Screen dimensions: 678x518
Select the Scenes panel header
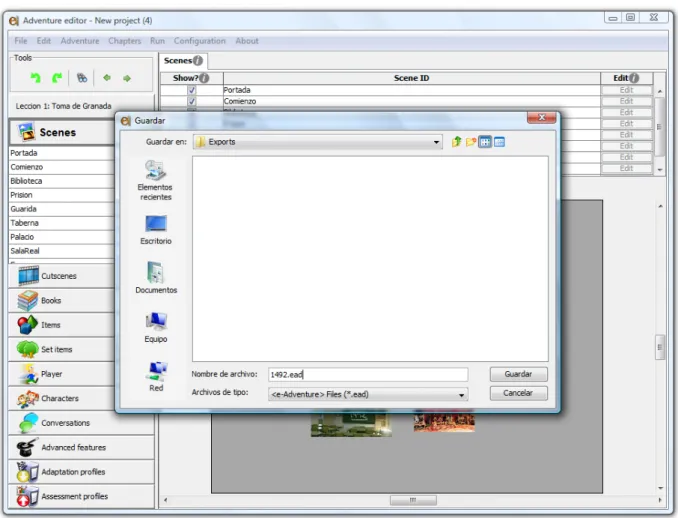(61, 132)
